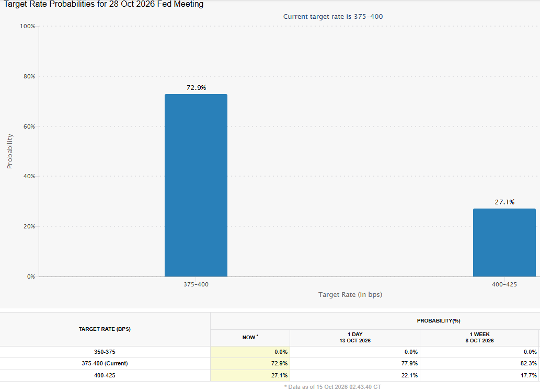Click the 400-425 label on the chart's x-axis
The image size is (540, 392).
tap(504, 284)
